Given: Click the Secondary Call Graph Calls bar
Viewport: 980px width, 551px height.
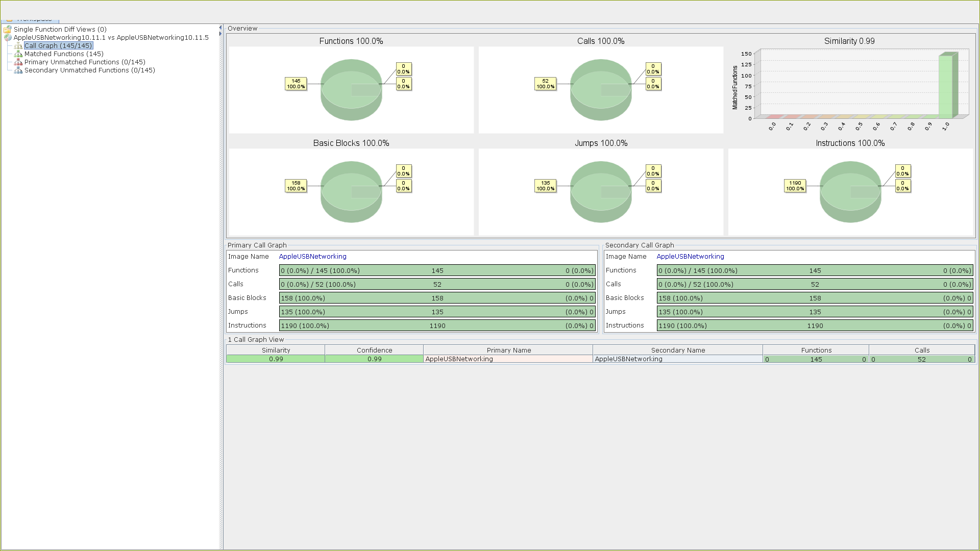Looking at the screenshot, I should (x=815, y=284).
